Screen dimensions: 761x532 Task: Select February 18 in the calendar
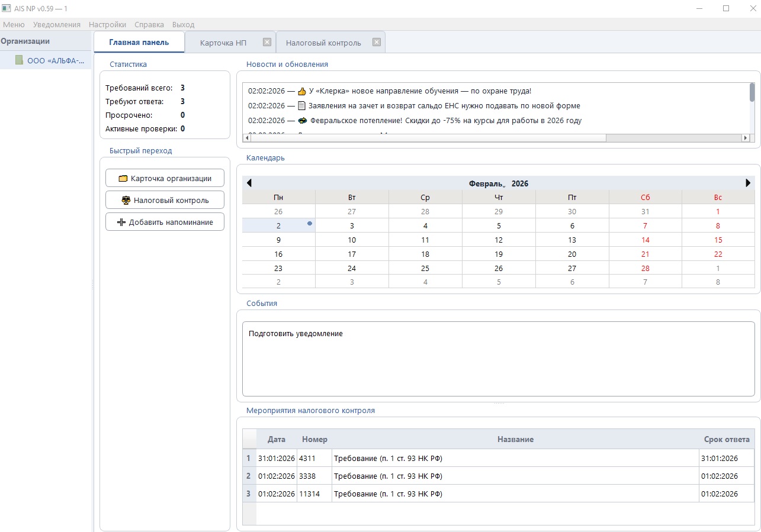[x=425, y=254]
